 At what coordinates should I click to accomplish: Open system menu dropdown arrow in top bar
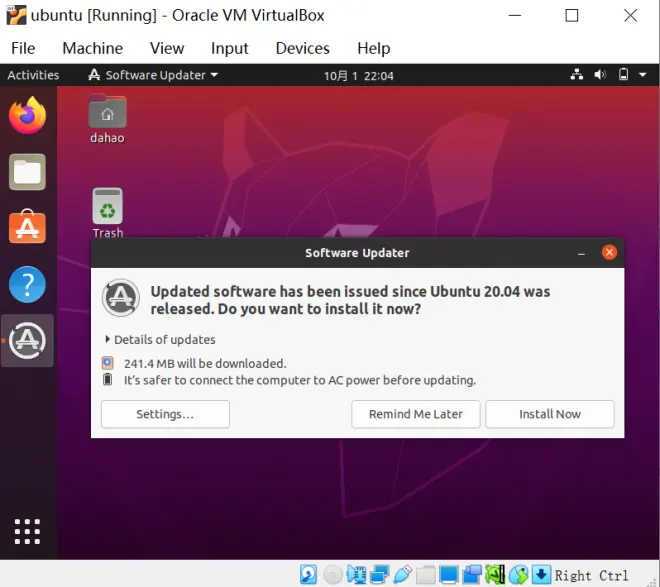pos(643,75)
